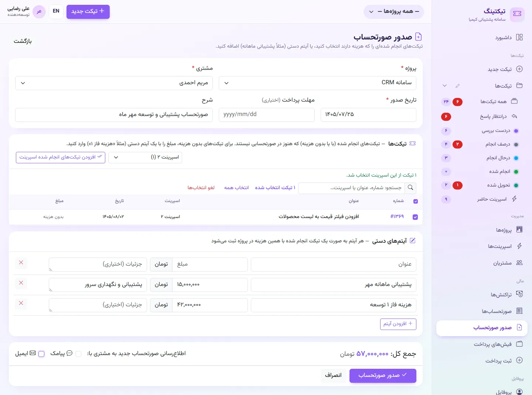Click انتخاب همه link

(236, 188)
